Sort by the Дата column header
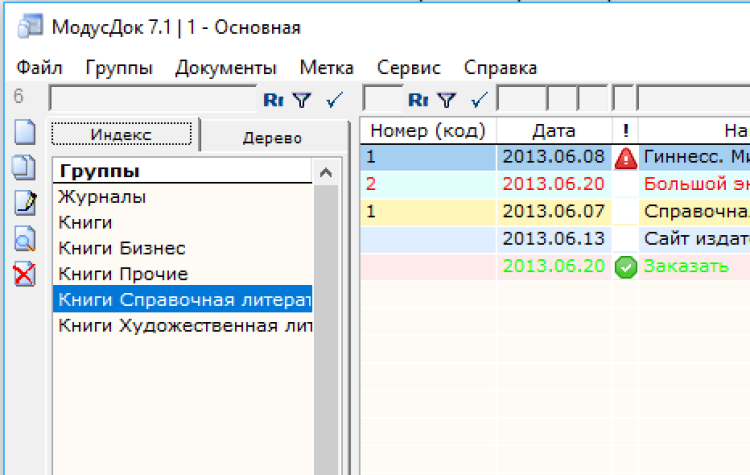The width and height of the screenshot is (750, 475). pyautogui.click(x=553, y=130)
